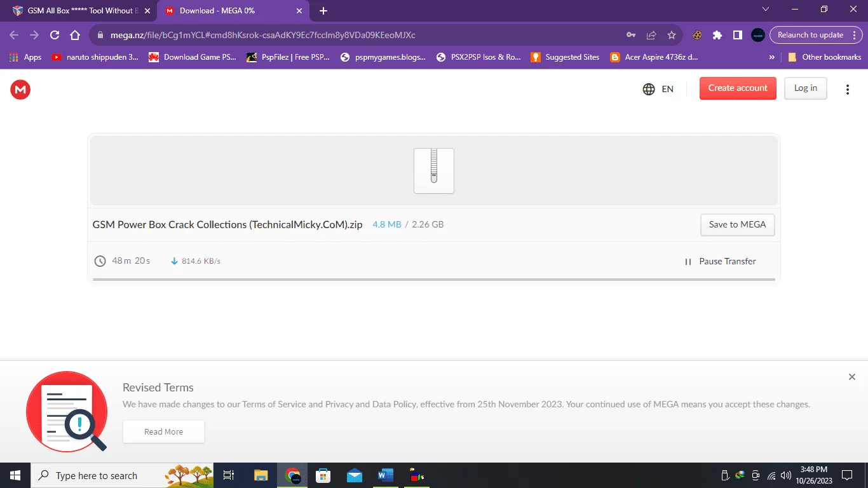Image resolution: width=868 pixels, height=488 pixels.
Task: Open the Extensions puzzle icon
Action: [x=717, y=35]
